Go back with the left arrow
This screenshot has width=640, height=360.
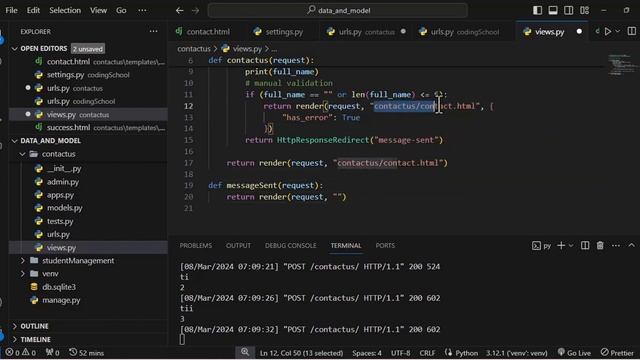point(180,11)
